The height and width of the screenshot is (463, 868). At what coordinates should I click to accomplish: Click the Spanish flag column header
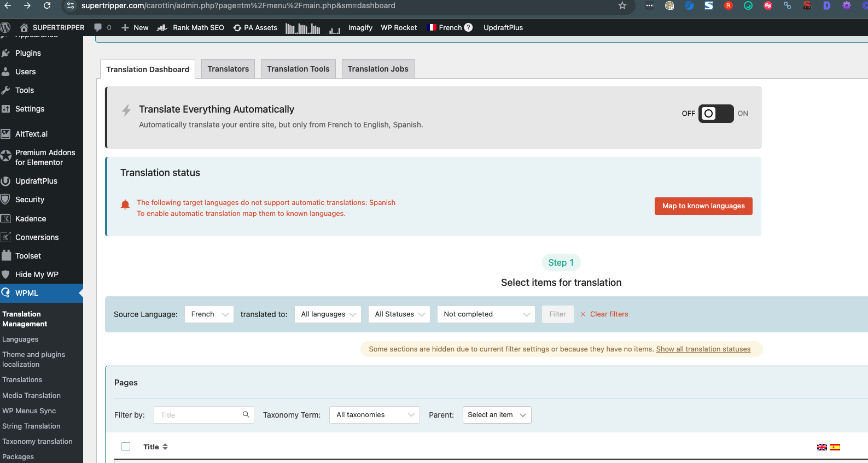(835, 447)
